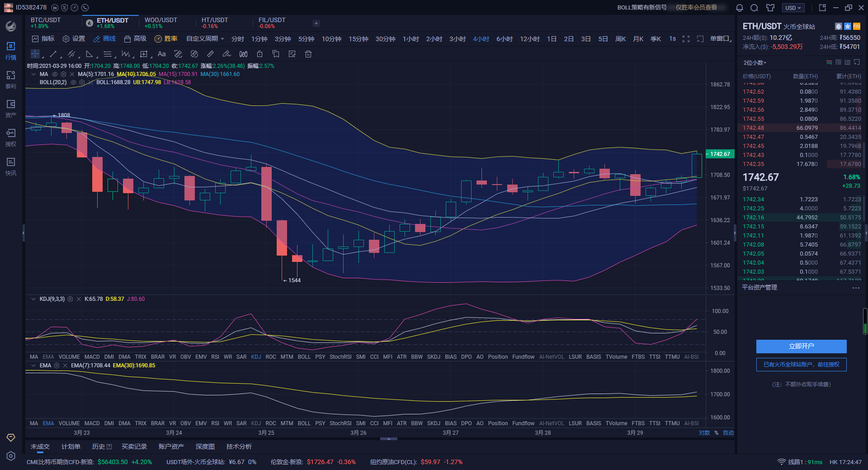Click the freehand brush drawing icon
Viewport: 868px width, 470px height.
tap(226, 54)
